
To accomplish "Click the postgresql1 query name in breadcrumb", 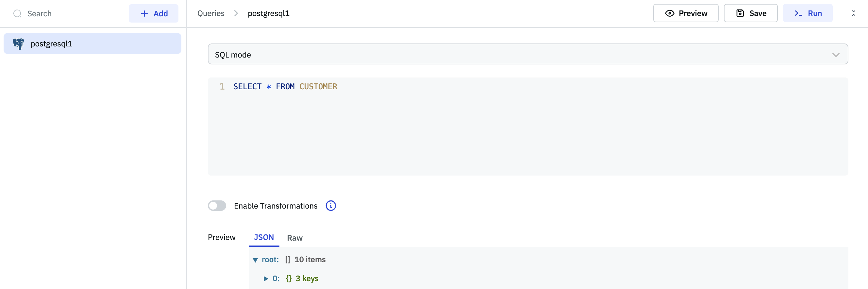I will [268, 13].
